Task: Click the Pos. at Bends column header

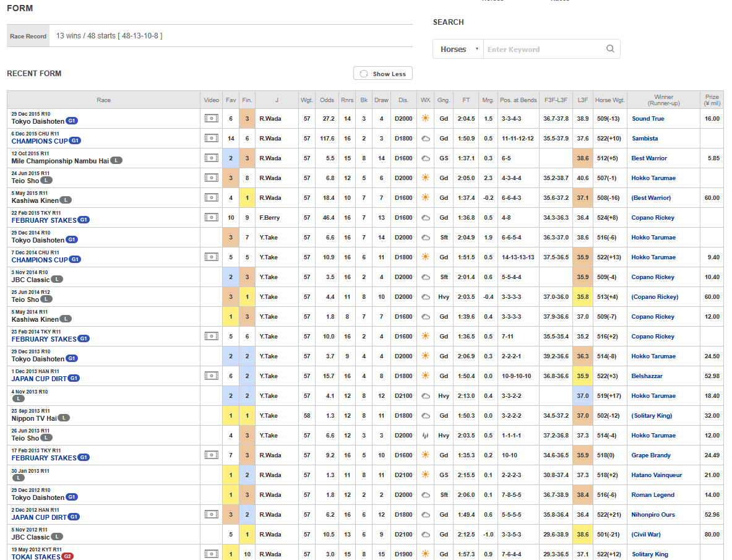Action: (x=518, y=100)
